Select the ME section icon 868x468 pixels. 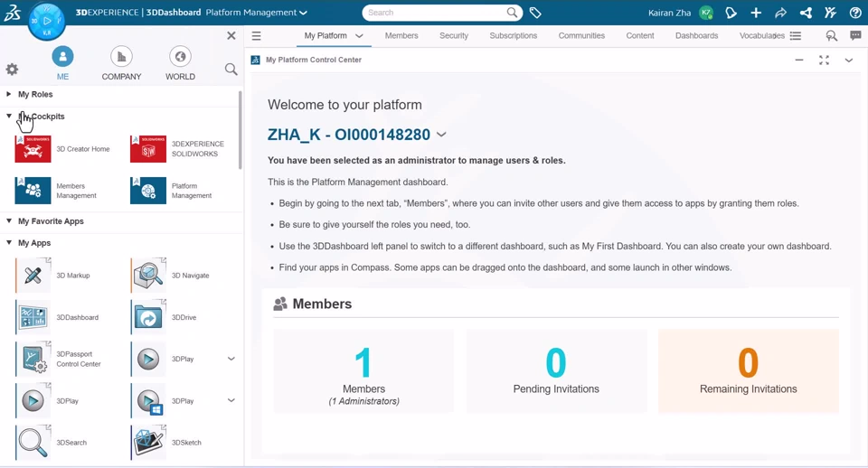coord(62,56)
